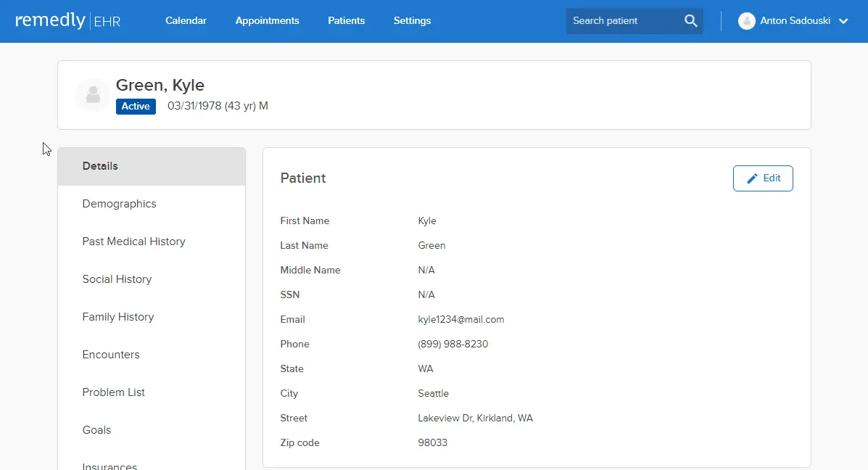Viewport: 868px width, 470px height.
Task: Expand the user account dropdown chevron
Action: point(843,22)
